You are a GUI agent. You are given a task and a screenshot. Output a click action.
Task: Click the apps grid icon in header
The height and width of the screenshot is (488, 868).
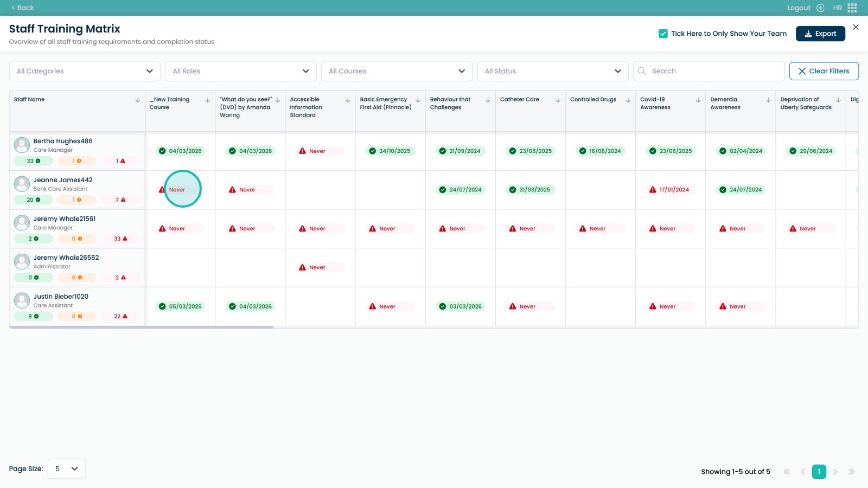852,8
